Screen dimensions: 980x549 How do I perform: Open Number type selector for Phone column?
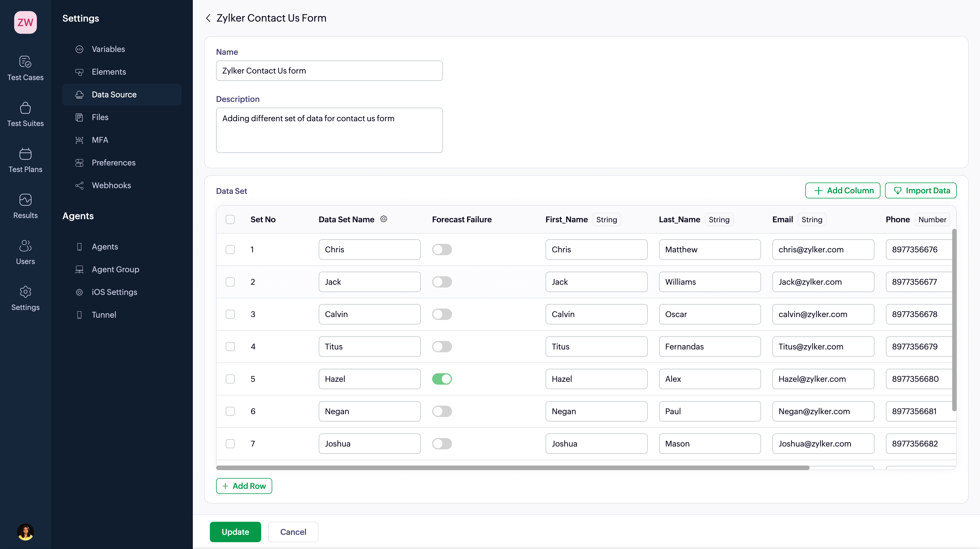click(x=932, y=220)
